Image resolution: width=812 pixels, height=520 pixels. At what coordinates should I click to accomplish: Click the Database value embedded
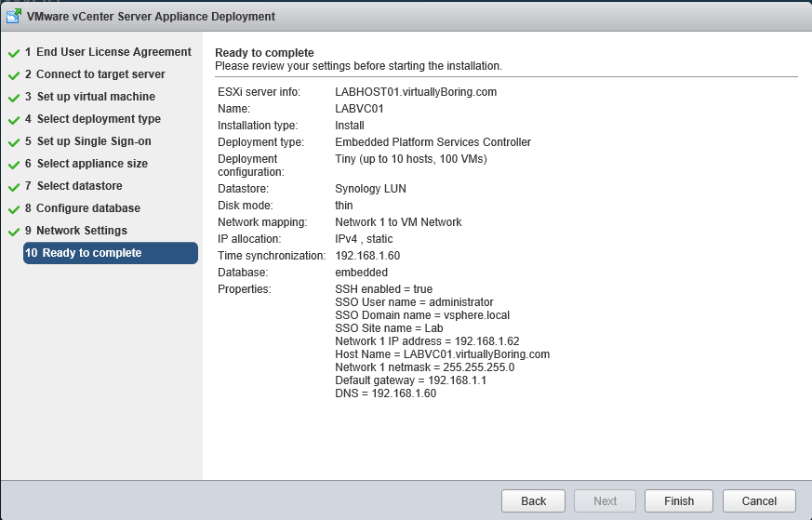pyautogui.click(x=362, y=273)
